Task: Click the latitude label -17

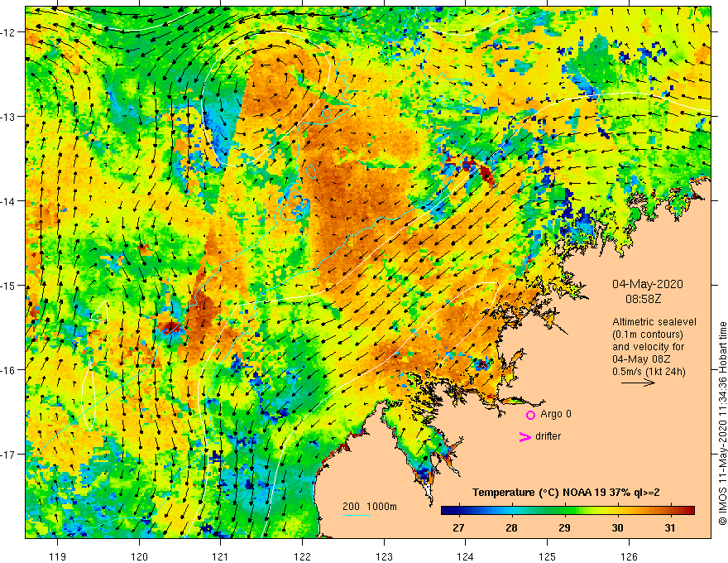Action: click(x=8, y=455)
